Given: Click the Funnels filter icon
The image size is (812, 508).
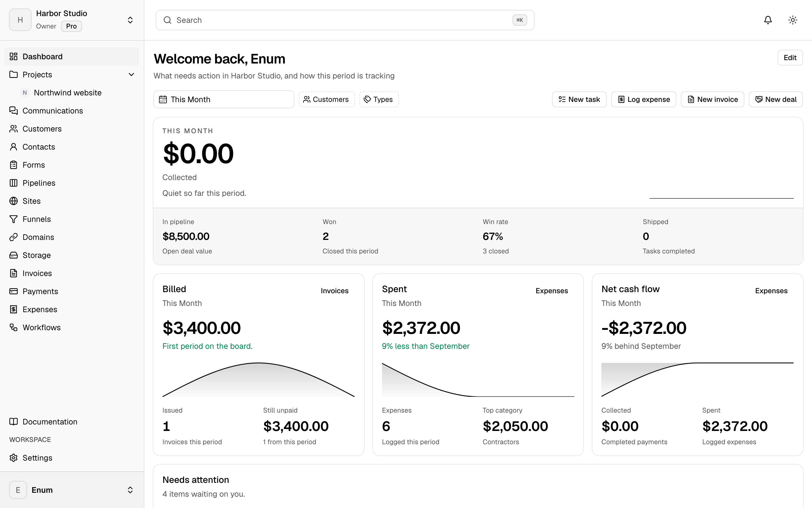Looking at the screenshot, I should coord(14,219).
